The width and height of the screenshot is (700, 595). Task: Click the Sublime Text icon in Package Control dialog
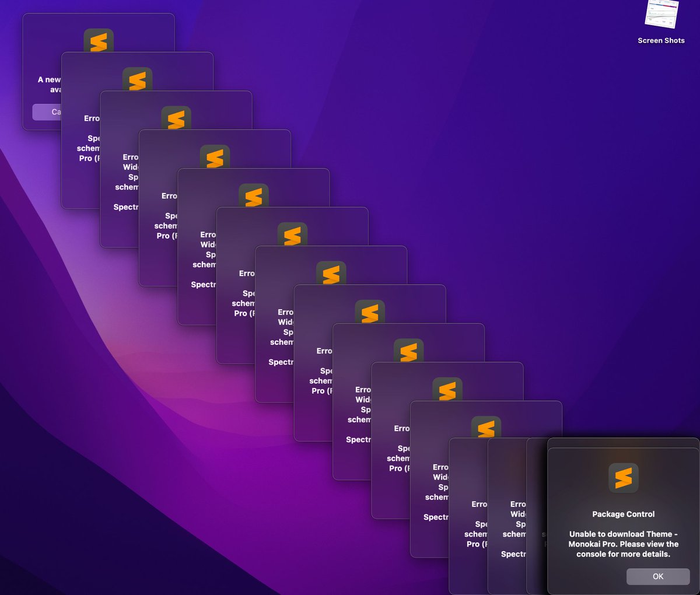coord(624,478)
